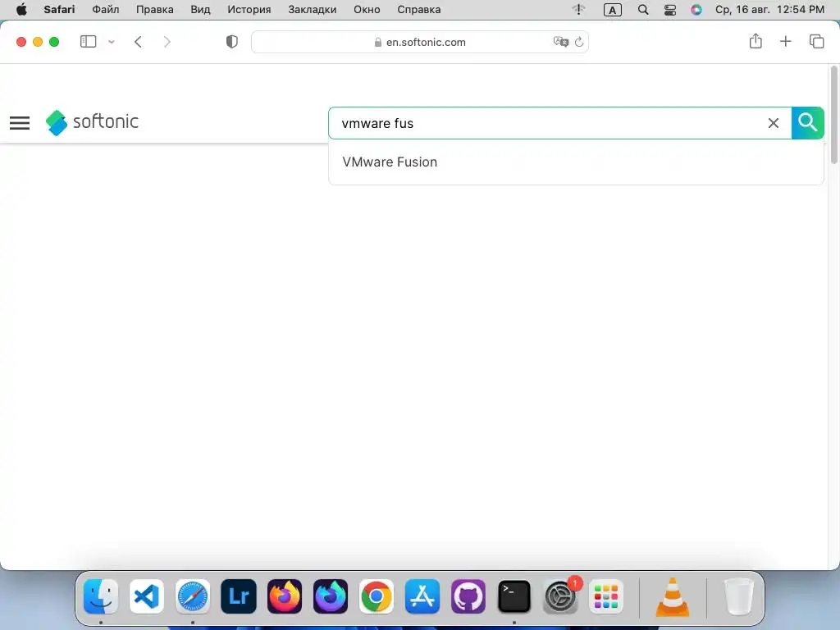Show the tab overview
Viewport: 840px width, 630px height.
[x=816, y=41]
